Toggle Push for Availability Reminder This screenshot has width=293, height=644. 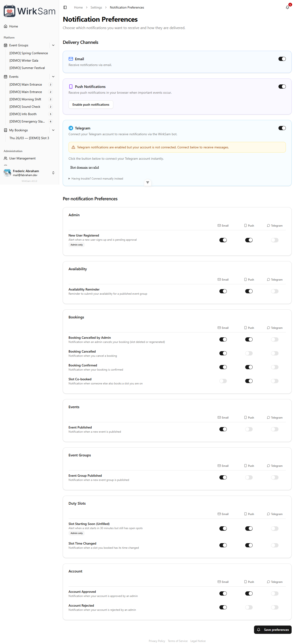tap(249, 291)
